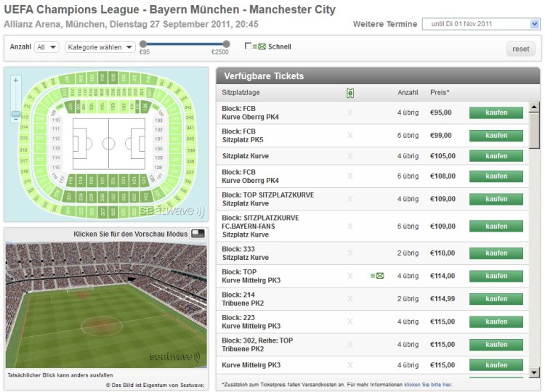The width and height of the screenshot is (545, 392).
Task: Enable the Schnell delivery checkbox
Action: (249, 46)
